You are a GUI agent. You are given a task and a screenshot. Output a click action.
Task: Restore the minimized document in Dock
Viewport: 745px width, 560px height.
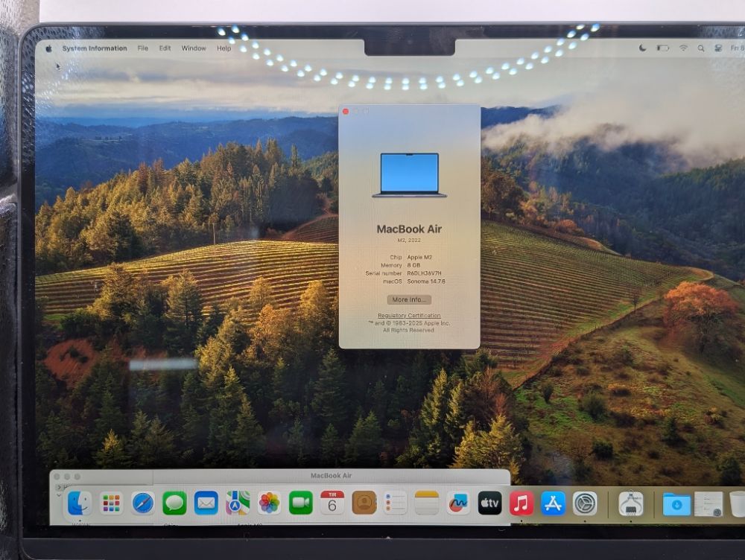pyautogui.click(x=708, y=503)
